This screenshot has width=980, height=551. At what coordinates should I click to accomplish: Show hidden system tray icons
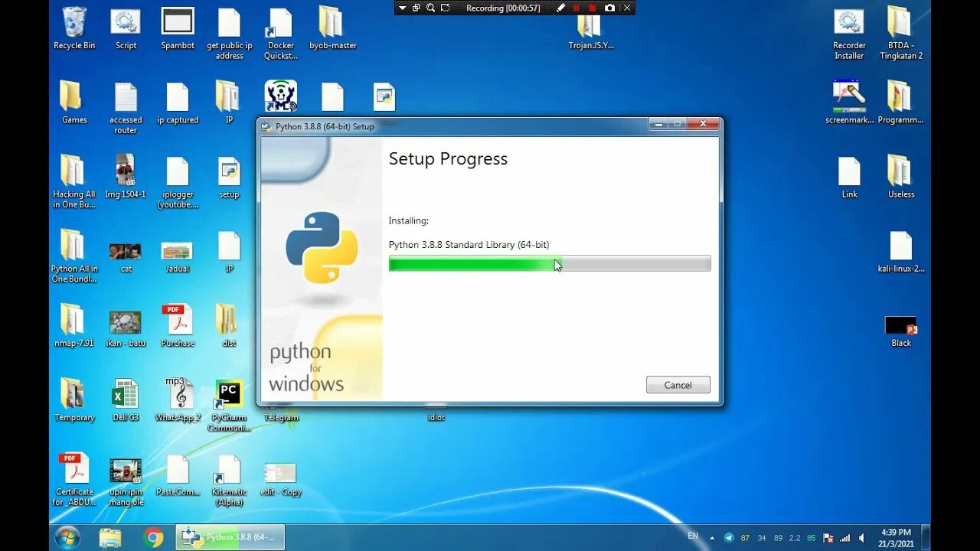(x=712, y=538)
